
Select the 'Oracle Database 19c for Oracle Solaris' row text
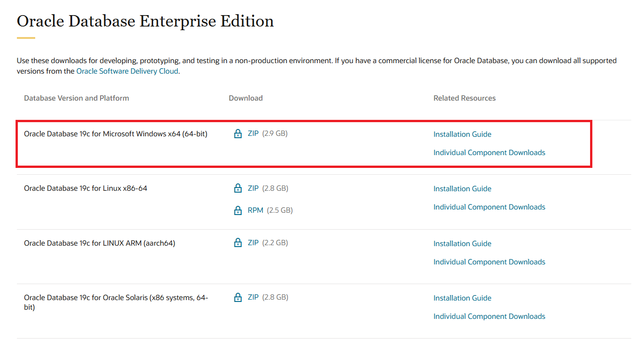(116, 302)
